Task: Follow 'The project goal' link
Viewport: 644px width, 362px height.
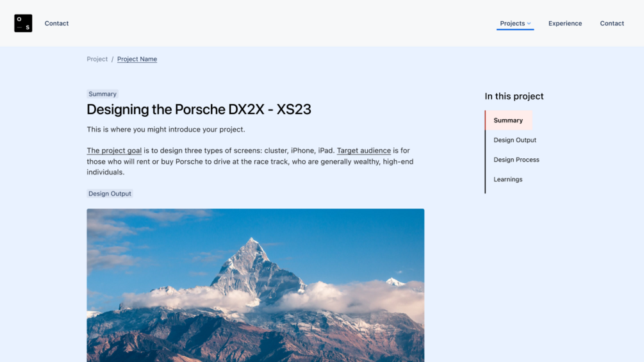Action: pyautogui.click(x=114, y=151)
